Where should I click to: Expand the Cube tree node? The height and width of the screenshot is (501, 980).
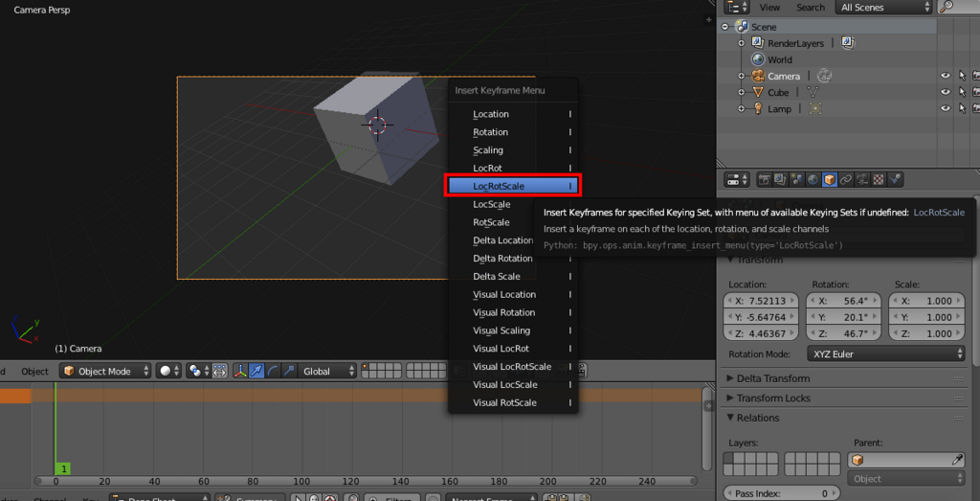click(742, 92)
